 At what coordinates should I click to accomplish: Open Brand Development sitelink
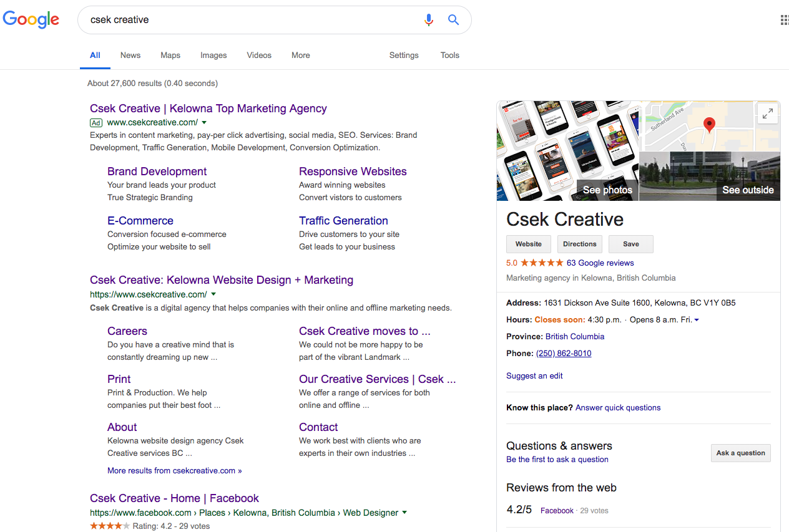[x=157, y=172]
